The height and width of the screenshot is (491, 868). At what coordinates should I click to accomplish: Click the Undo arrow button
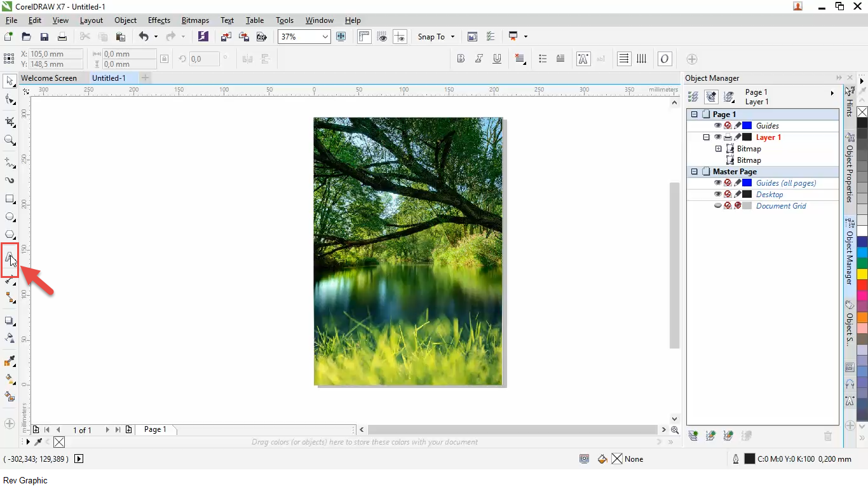pyautogui.click(x=144, y=37)
